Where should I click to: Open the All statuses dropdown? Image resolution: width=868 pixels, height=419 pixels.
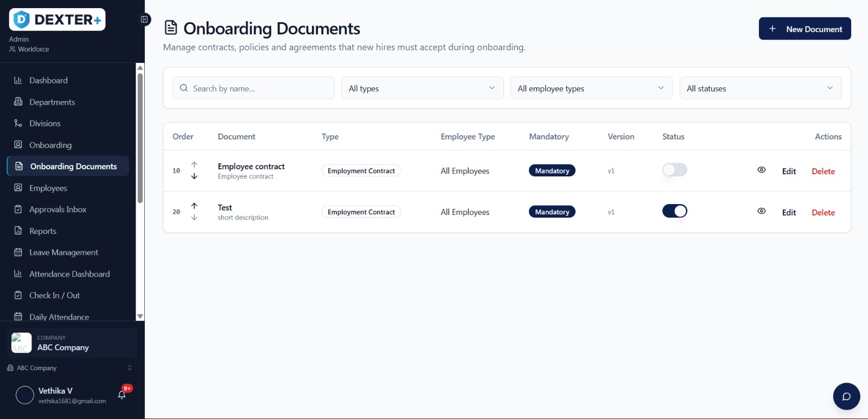(x=761, y=88)
